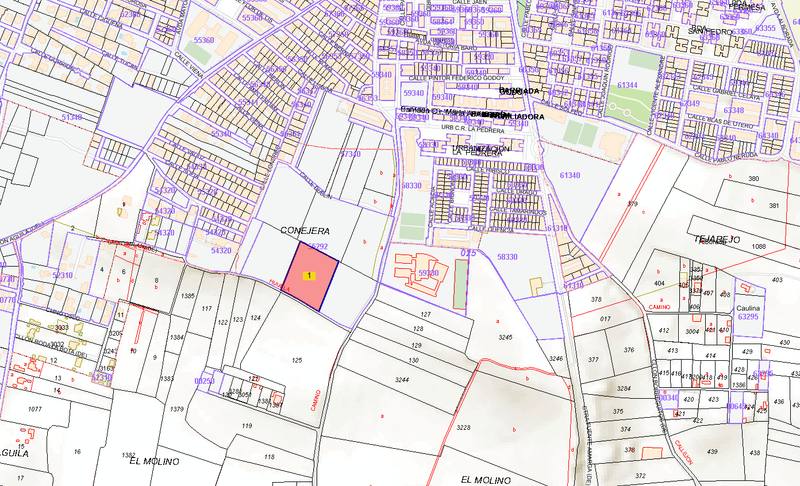Click the red CALLEJON path label
Image resolution: width=800 pixels, height=486 pixels.
(683, 451)
